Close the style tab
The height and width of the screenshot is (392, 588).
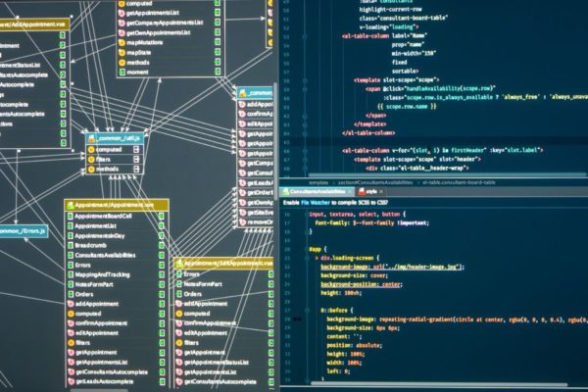tap(381, 192)
